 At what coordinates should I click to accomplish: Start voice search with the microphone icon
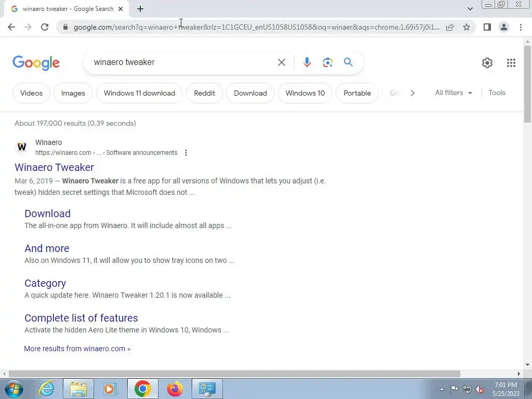point(307,62)
